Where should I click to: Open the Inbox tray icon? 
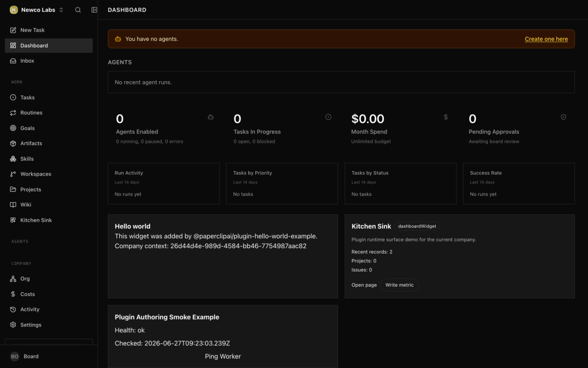point(13,61)
